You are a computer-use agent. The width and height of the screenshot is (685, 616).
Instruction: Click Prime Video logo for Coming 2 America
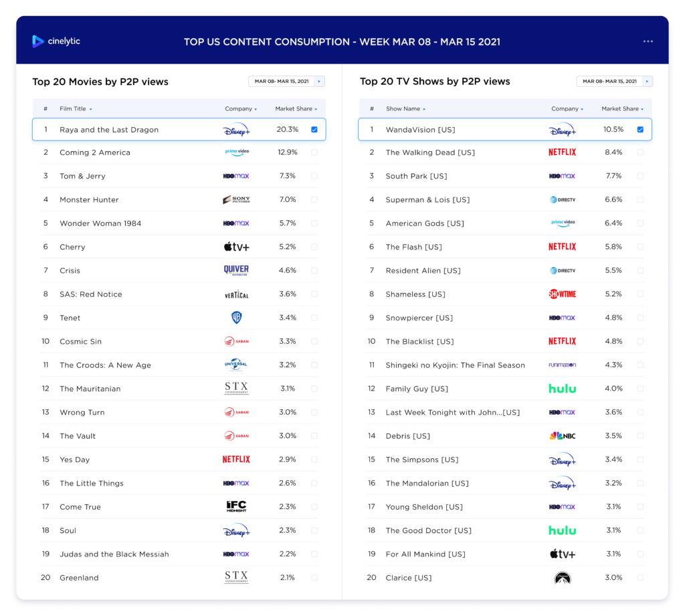237,152
